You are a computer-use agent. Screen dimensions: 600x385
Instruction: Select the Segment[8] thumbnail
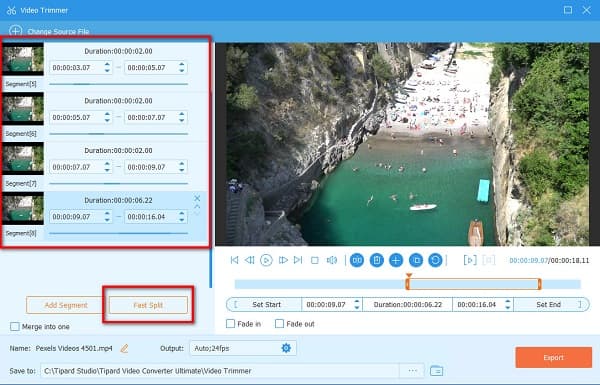click(23, 208)
